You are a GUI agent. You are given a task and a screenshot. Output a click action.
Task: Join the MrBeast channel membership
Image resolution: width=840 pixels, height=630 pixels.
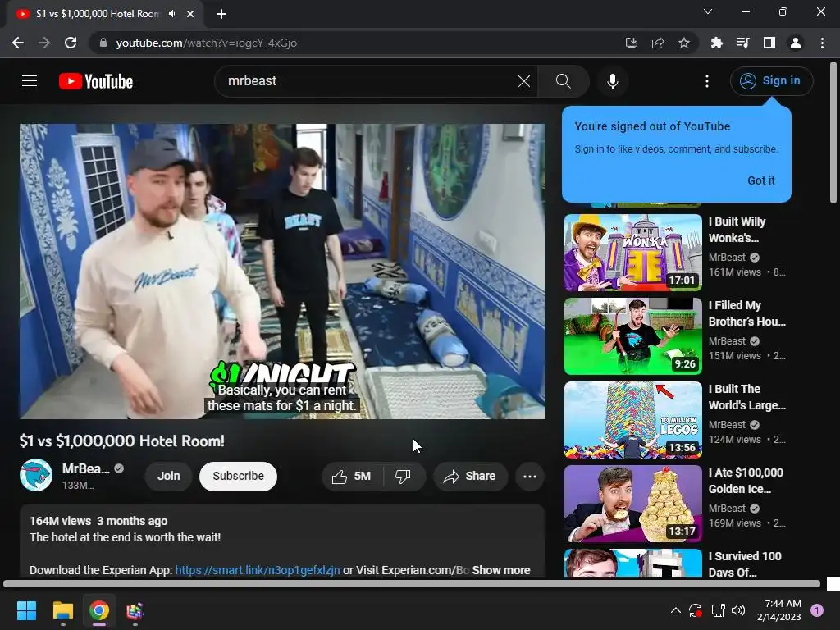pos(169,477)
